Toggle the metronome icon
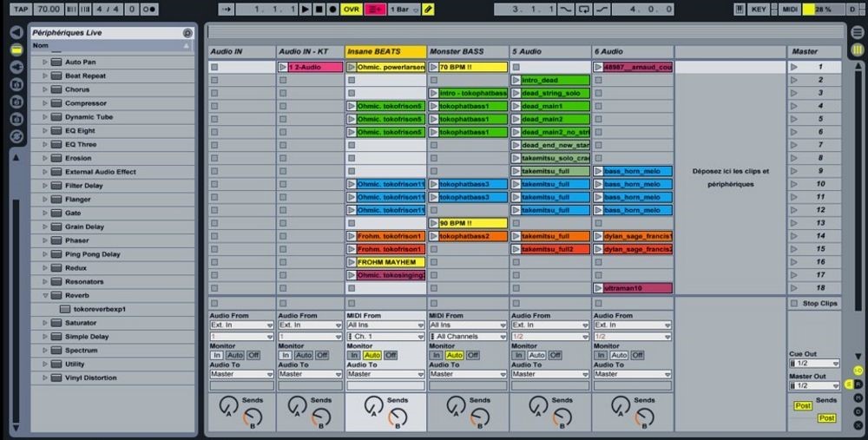Image resolution: width=868 pixels, height=440 pixels. pos(149,9)
